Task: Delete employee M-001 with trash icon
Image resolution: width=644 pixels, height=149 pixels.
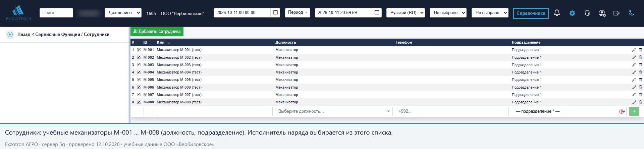Action: (x=641, y=50)
